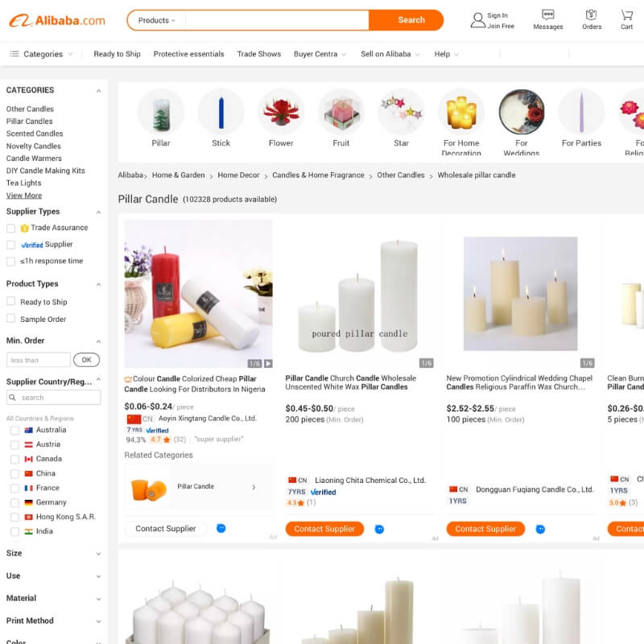The width and height of the screenshot is (644, 644).
Task: Open the Products dropdown in search bar
Action: (156, 20)
